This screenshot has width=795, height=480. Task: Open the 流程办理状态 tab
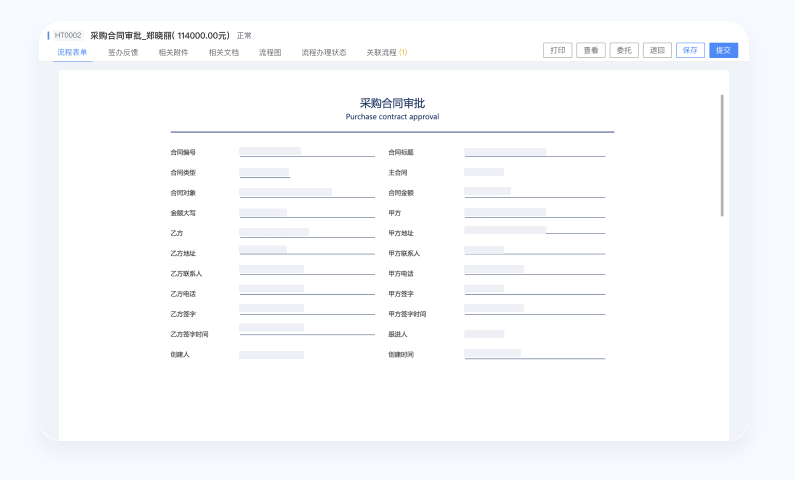[x=323, y=52]
